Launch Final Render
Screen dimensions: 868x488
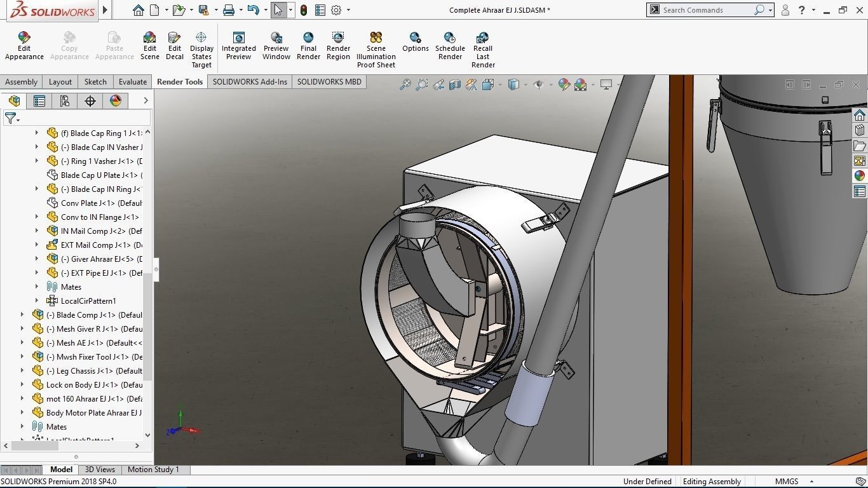308,46
